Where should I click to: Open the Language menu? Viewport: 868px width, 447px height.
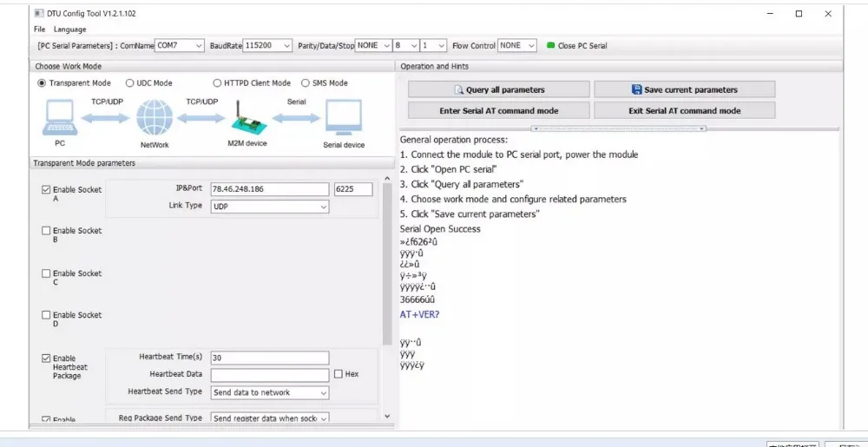69,30
